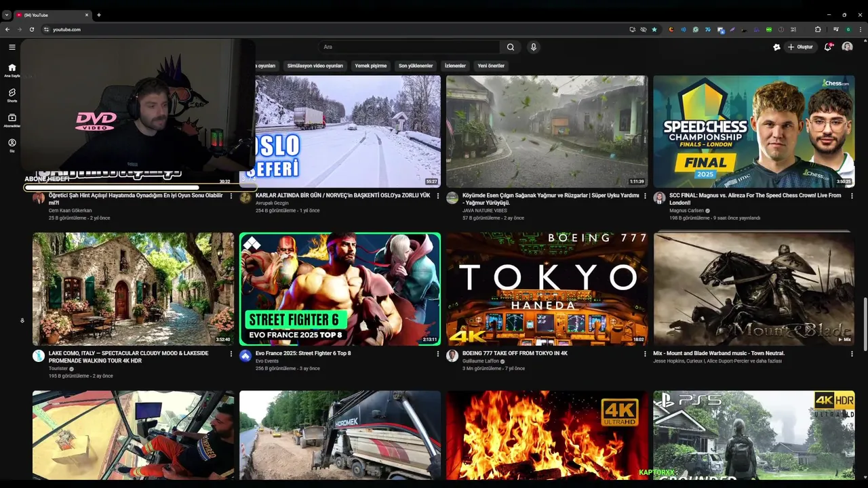The height and width of the screenshot is (488, 868).
Task: Click the green extension icon
Action: pos(769,29)
